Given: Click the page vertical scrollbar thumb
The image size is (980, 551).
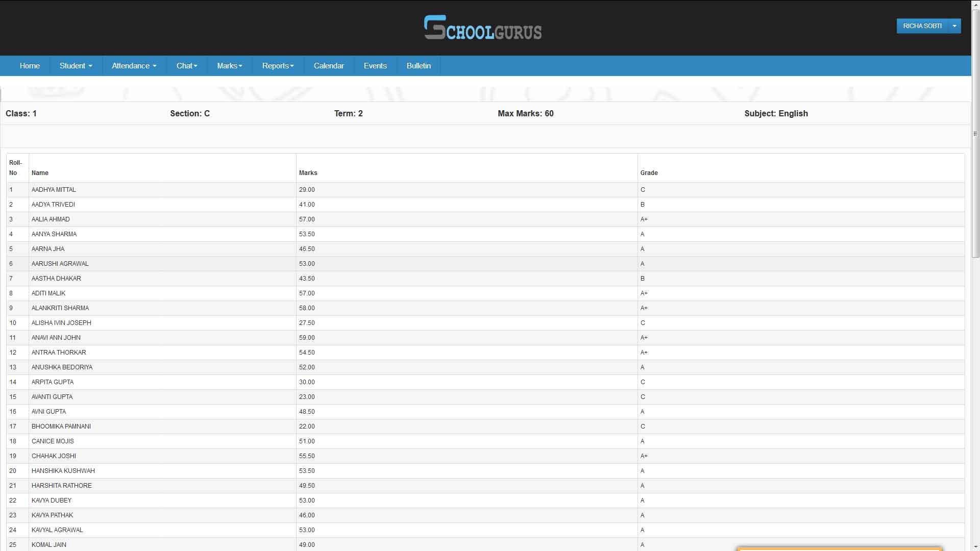Looking at the screenshot, I should pos(975,133).
